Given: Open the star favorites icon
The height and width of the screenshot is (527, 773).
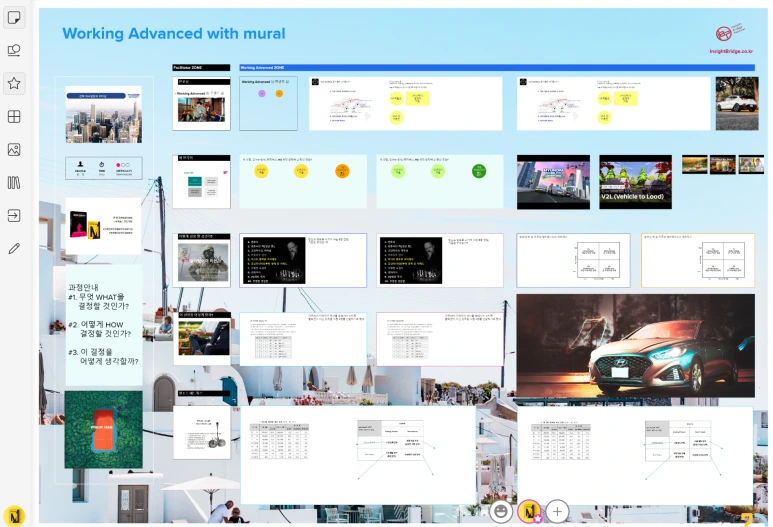Looking at the screenshot, I should pyautogui.click(x=14, y=83).
